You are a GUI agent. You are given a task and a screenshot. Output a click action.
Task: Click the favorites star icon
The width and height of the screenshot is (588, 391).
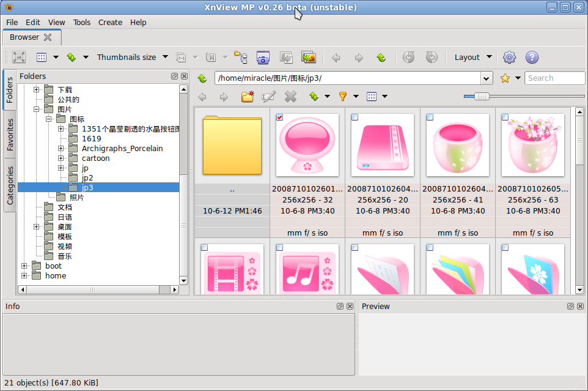[x=505, y=78]
